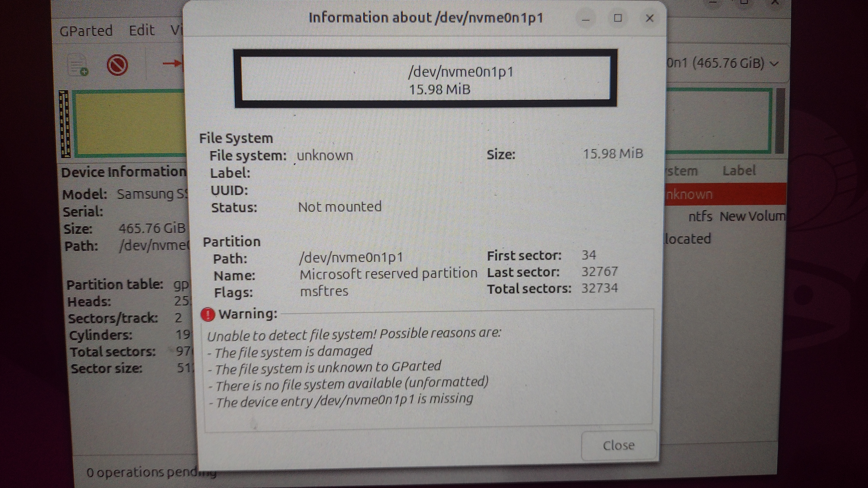Click the dialog Path value /dev/nvme0n1p1
868x488 pixels.
click(x=351, y=258)
